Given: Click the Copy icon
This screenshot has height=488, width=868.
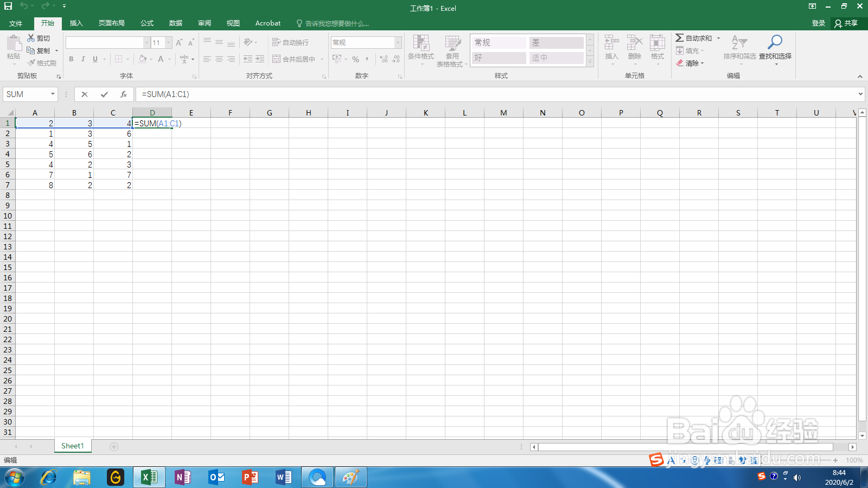Looking at the screenshot, I should (x=31, y=50).
